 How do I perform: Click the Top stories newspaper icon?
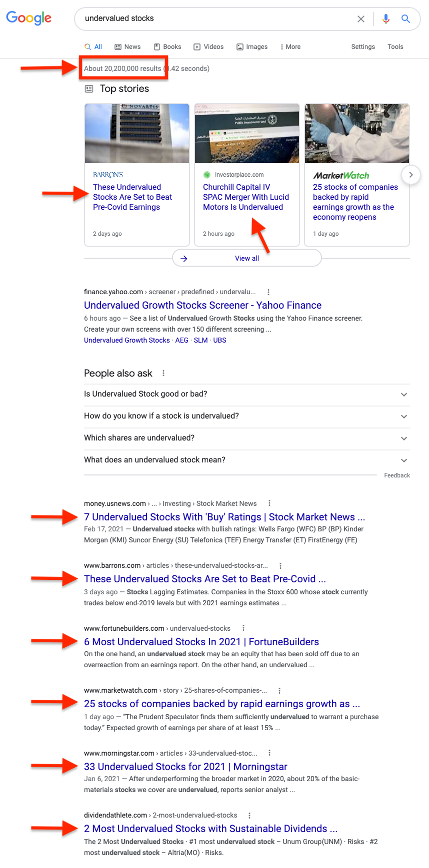point(88,88)
